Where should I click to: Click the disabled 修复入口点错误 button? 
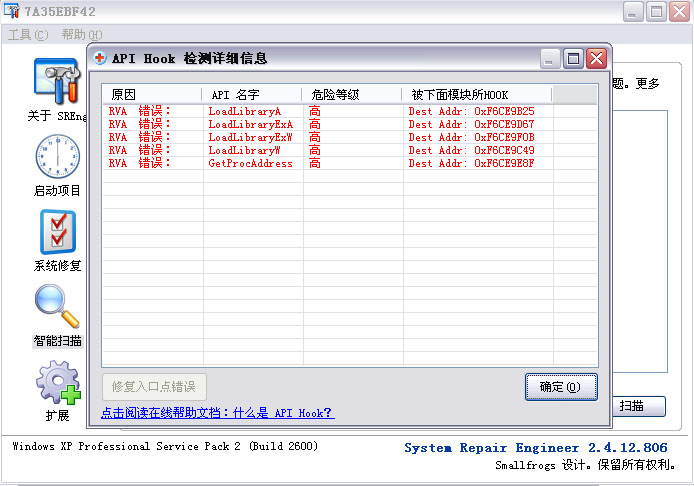point(154,387)
